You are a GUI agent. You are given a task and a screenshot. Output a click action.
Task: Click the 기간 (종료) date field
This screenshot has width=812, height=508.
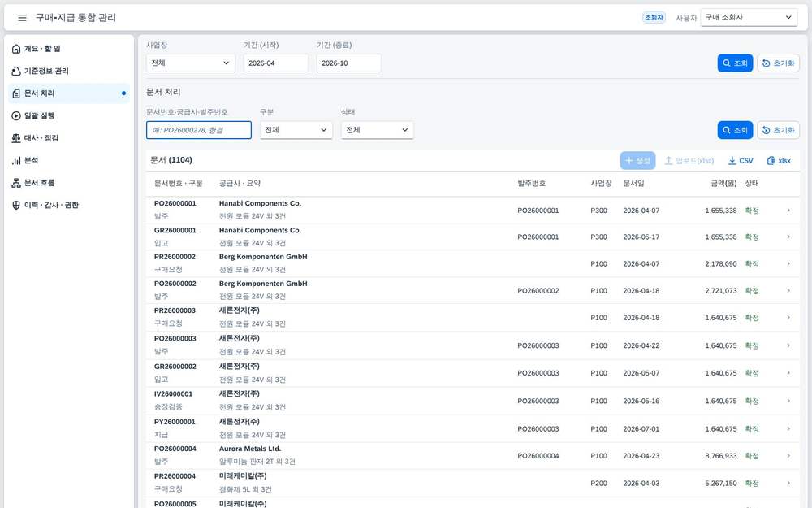click(x=349, y=63)
